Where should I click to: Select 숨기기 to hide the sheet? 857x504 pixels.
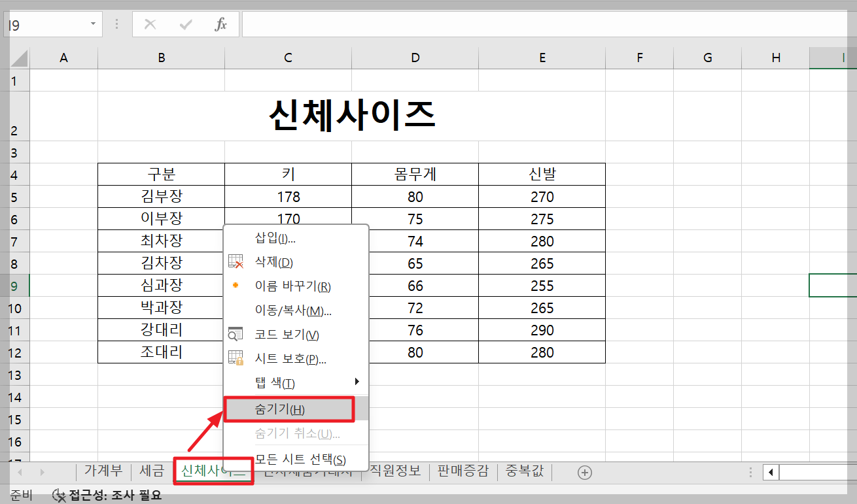click(288, 409)
